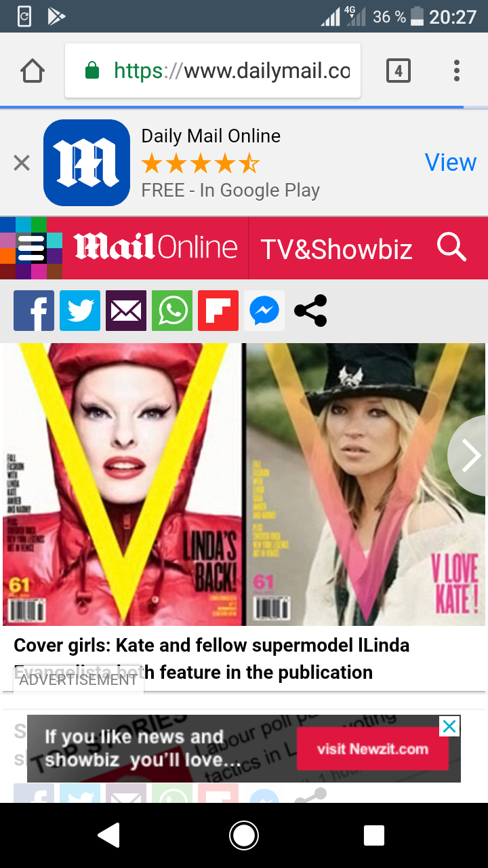Visit Newzit.com ad button
The height and width of the screenshot is (868, 488).
point(373,749)
